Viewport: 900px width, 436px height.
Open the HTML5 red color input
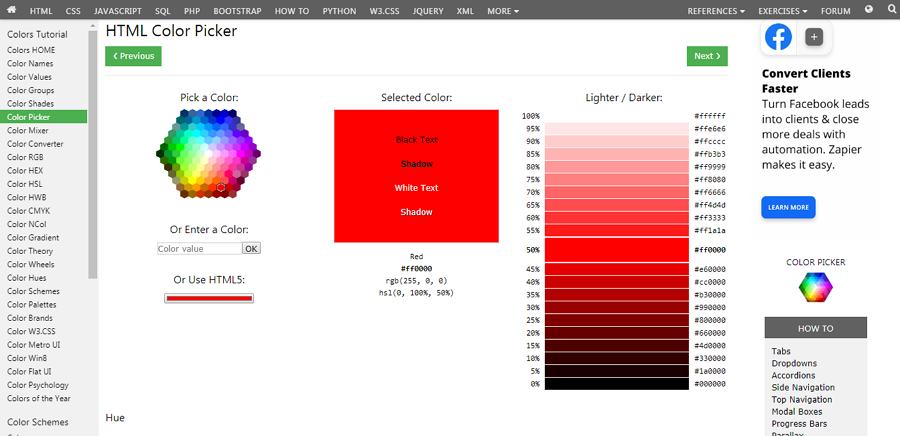(209, 298)
